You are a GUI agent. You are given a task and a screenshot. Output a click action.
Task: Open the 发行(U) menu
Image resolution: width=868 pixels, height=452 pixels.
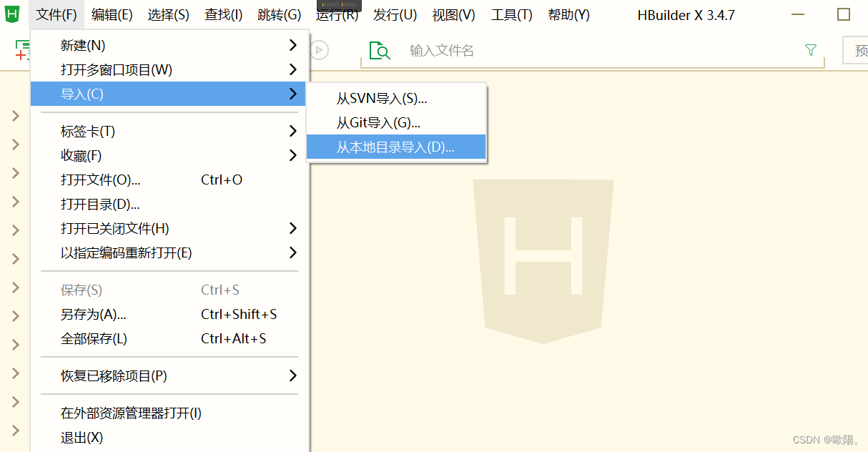tap(395, 14)
